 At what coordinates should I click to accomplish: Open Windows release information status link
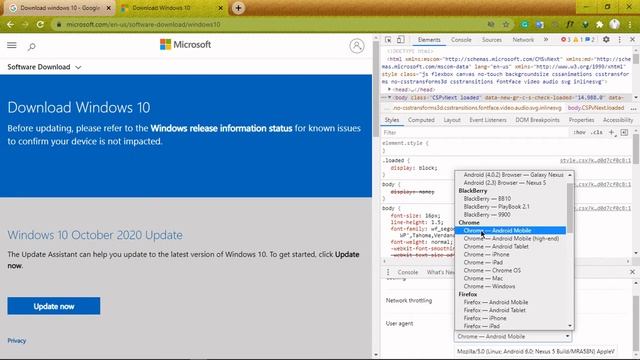point(221,128)
